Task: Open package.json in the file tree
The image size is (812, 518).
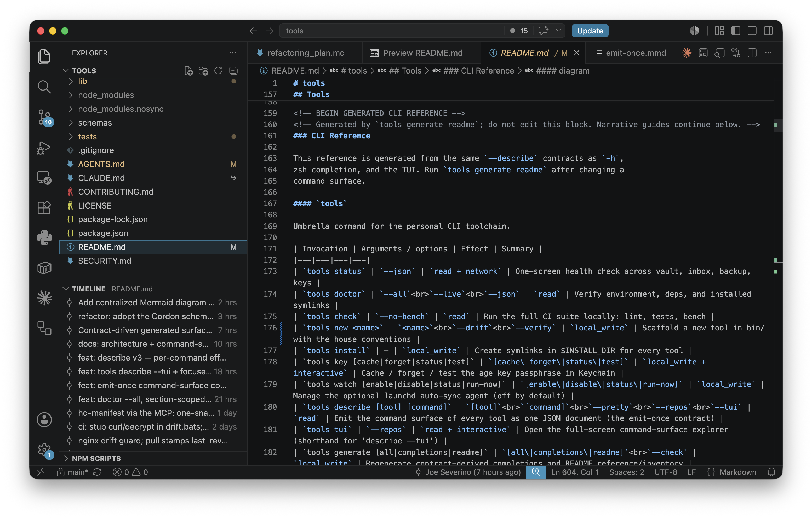Action: point(153,233)
